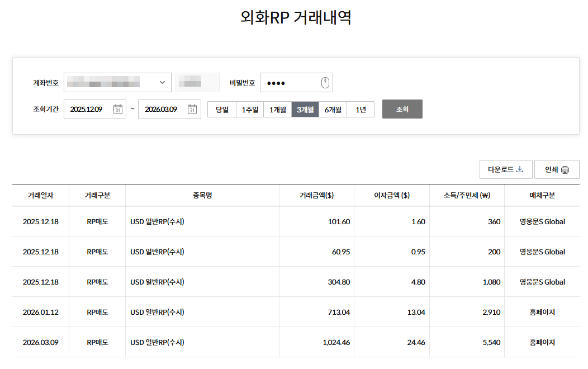This screenshot has height=369, width=588.
Task: Click the 다운로드 download button
Action: (506, 169)
